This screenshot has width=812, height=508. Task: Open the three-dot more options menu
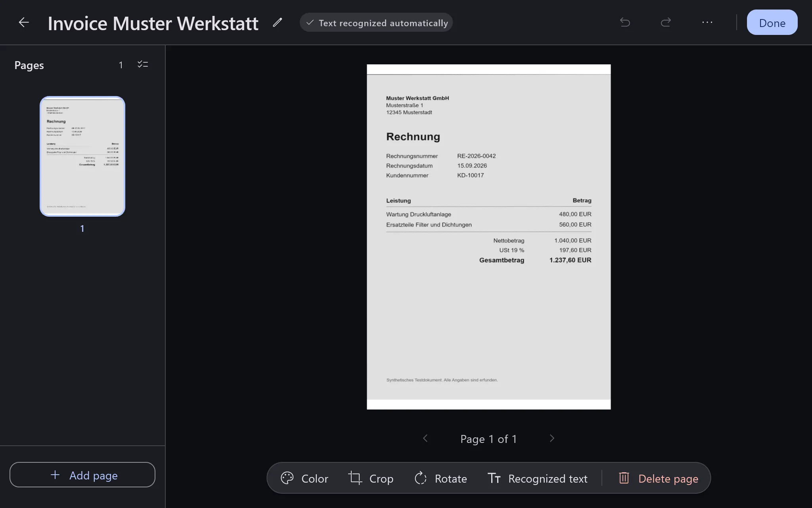pos(707,22)
